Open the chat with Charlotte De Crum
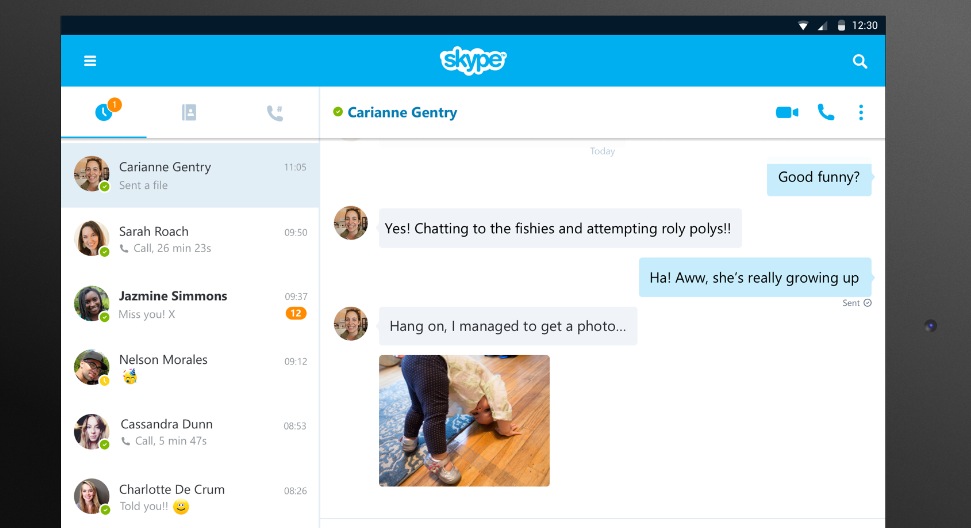 (x=190, y=497)
